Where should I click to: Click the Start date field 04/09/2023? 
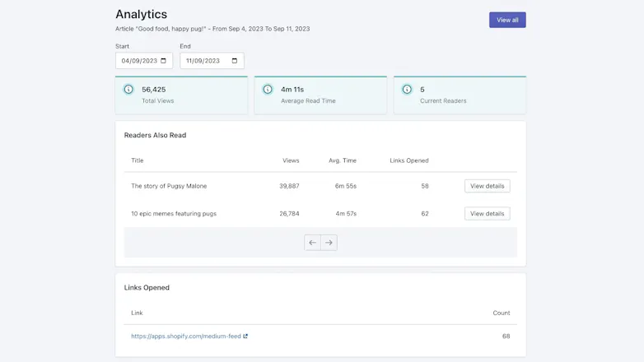click(144, 61)
